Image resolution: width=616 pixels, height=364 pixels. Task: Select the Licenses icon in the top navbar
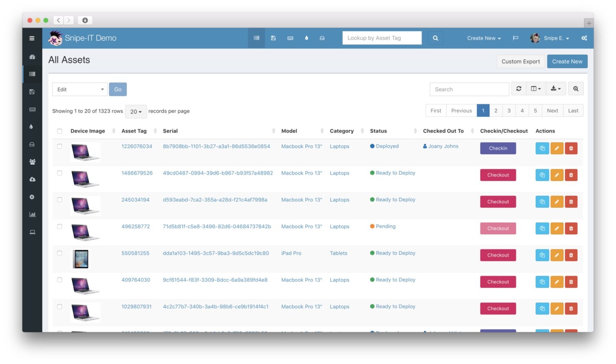point(274,38)
